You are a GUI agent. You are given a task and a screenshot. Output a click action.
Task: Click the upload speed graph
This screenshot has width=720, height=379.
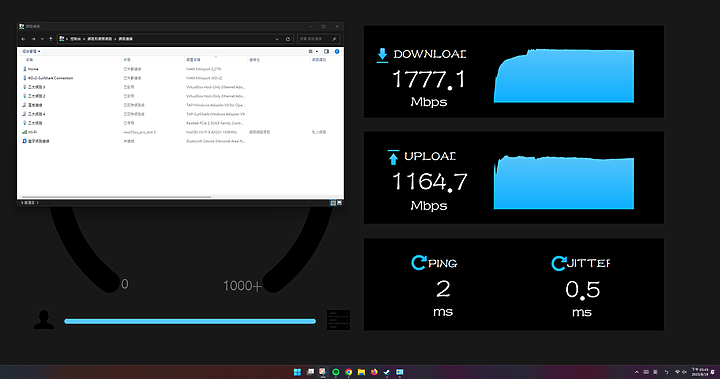click(564, 182)
